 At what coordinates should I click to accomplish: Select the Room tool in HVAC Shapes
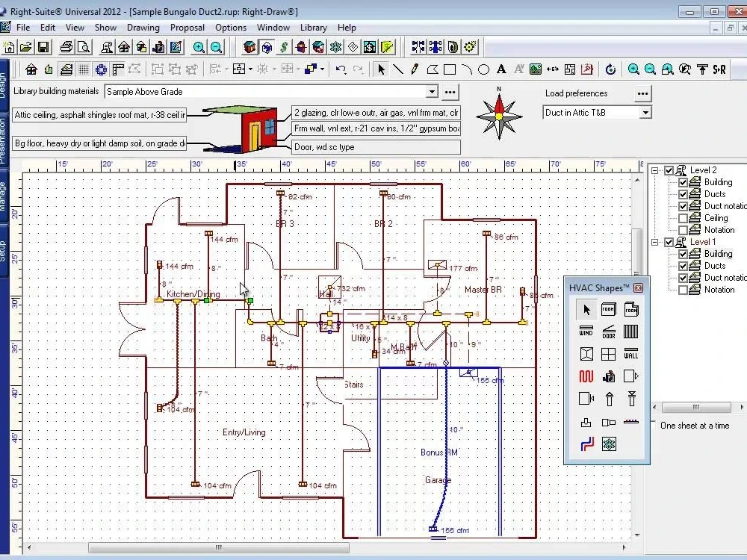pyautogui.click(x=609, y=309)
